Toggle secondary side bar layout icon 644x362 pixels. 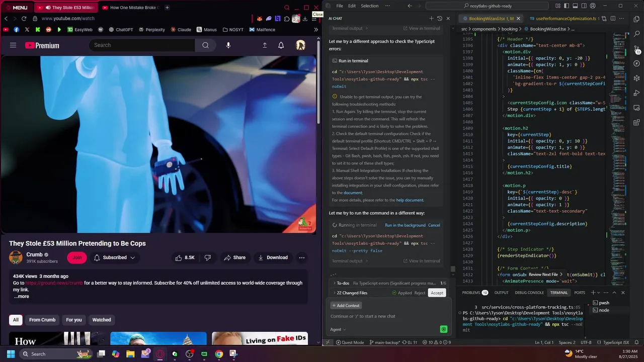584,6
